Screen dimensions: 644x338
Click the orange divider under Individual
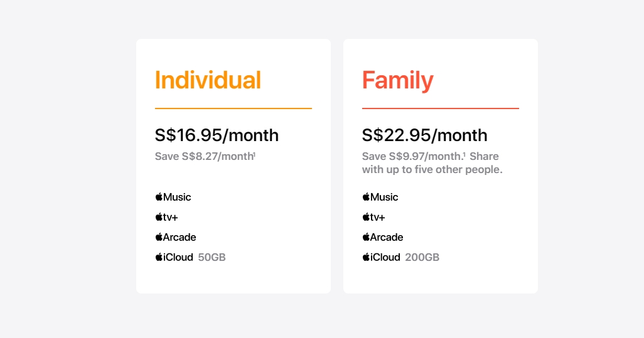pos(233,108)
